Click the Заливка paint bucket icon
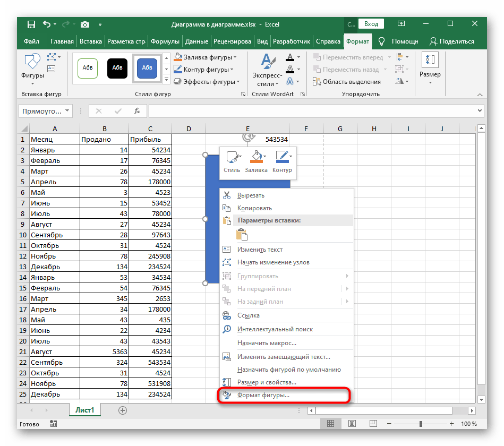Image resolution: width=504 pixels, height=446 pixels. (255, 158)
